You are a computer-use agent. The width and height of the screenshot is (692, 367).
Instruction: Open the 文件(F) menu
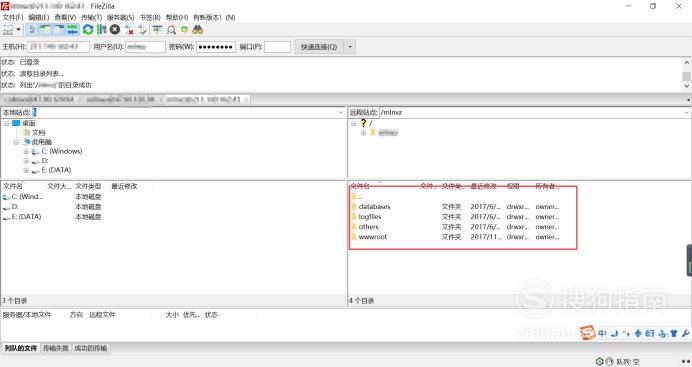tap(13, 17)
